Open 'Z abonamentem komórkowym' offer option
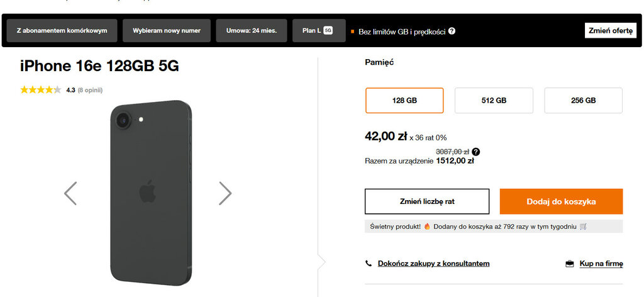 point(62,30)
